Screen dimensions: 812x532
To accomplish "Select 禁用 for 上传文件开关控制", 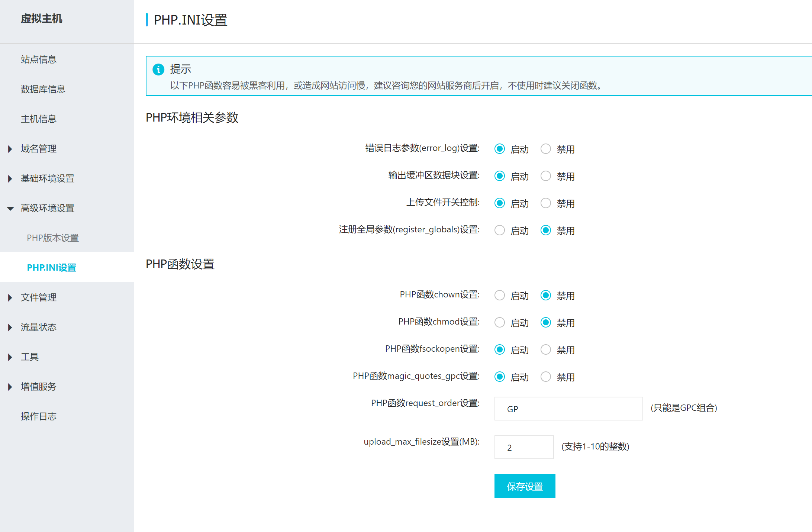I will (x=546, y=203).
